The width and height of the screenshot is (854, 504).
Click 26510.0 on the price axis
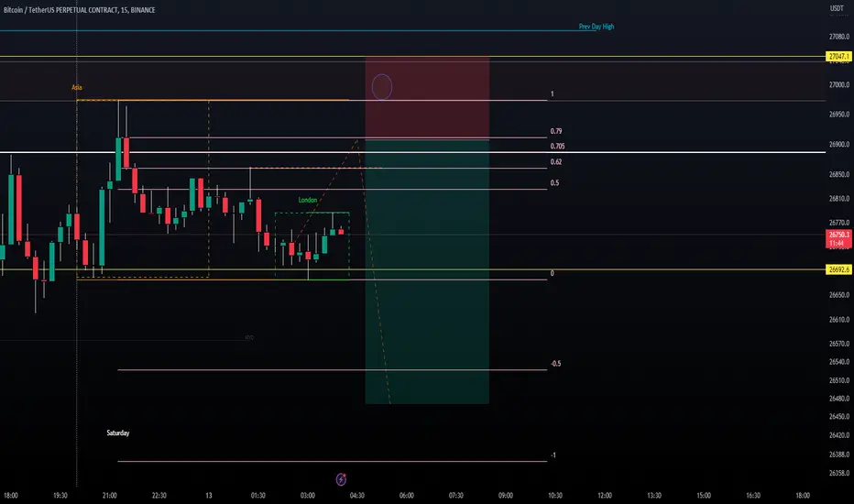[x=839, y=380]
